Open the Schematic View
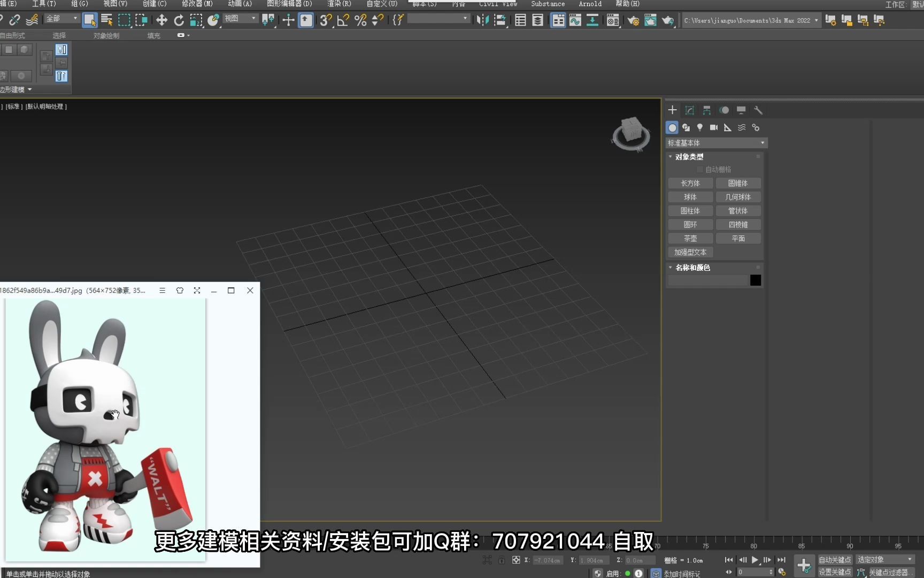 click(592, 20)
